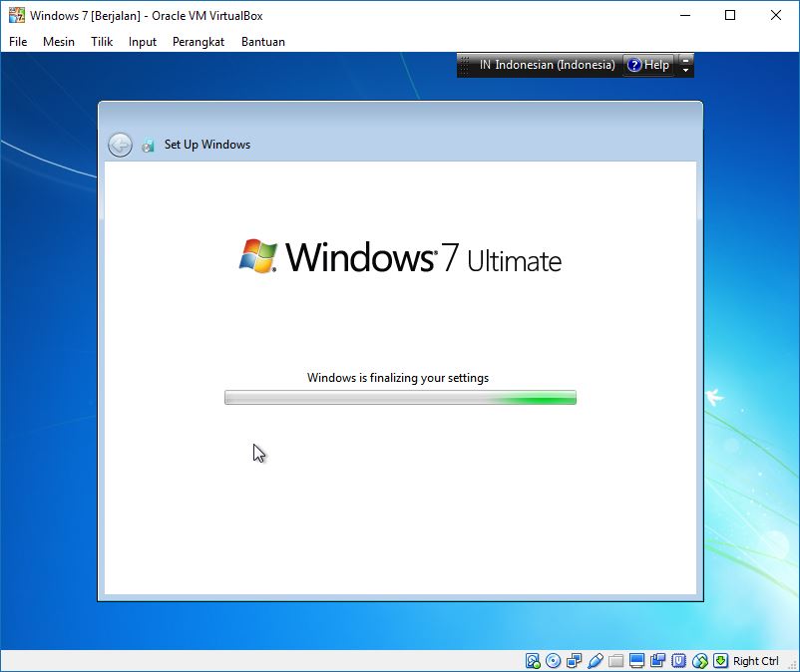Click the shared folders status icon
Image resolution: width=800 pixels, height=672 pixels.
tap(616, 660)
